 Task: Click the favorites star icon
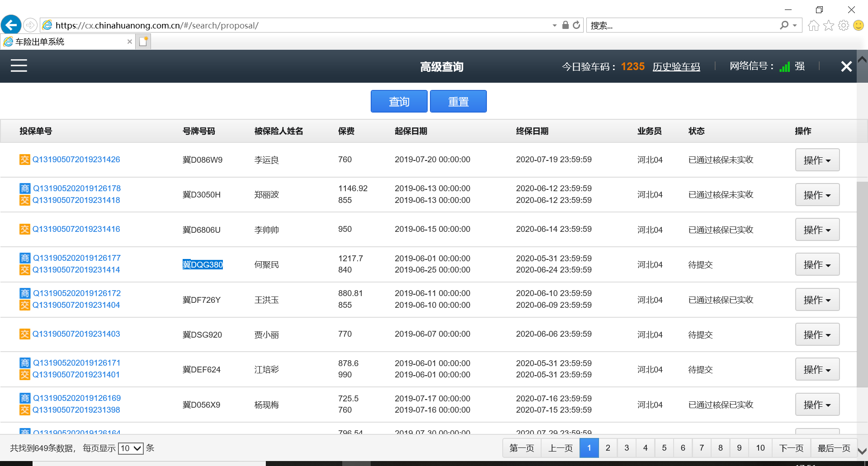(x=828, y=25)
